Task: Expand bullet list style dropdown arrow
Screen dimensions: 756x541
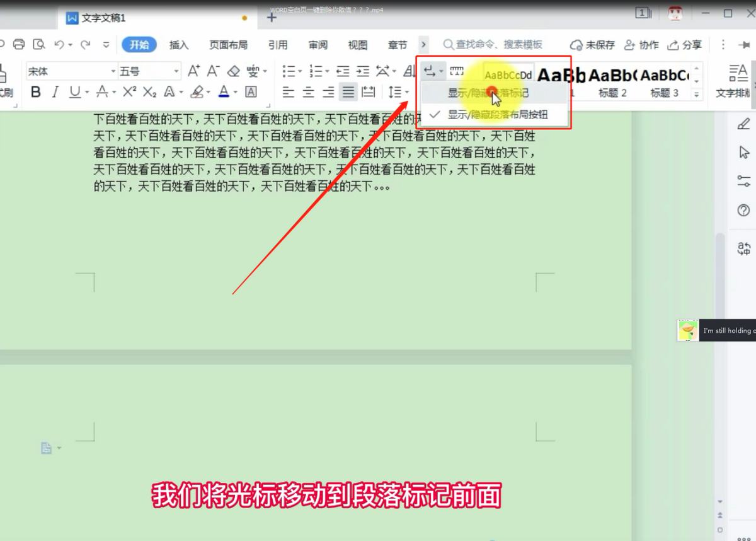Action: [300, 71]
